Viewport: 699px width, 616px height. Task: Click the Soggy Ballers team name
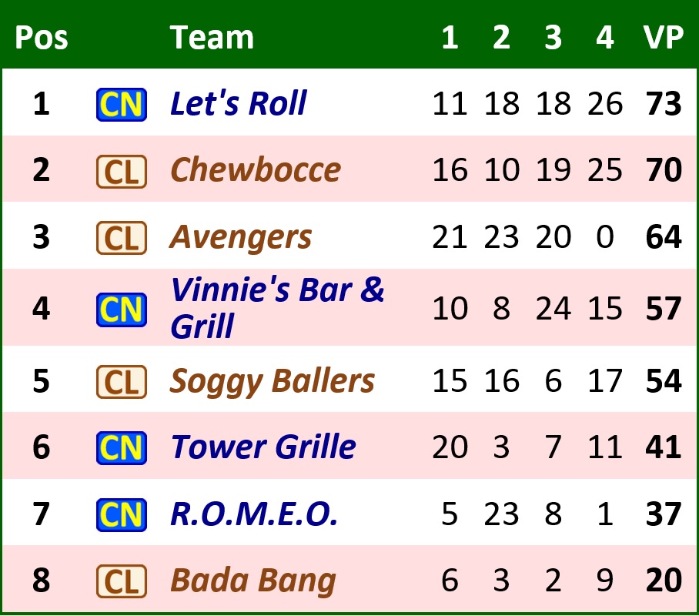click(272, 381)
